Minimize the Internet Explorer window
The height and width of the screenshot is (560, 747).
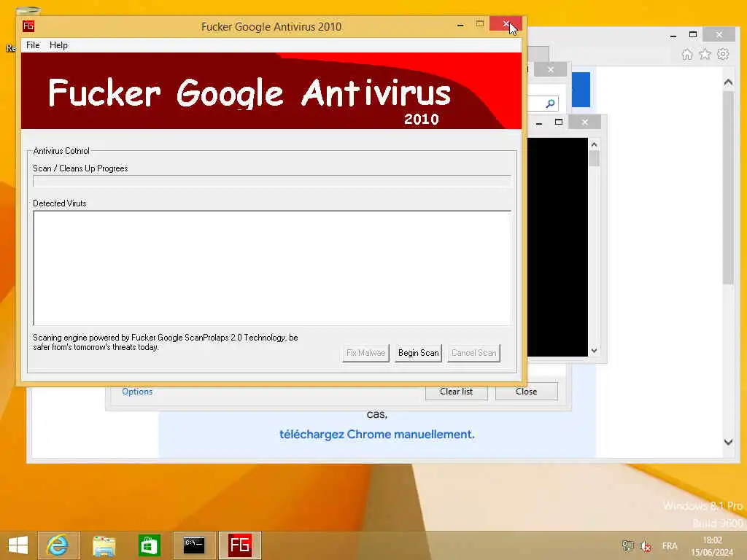[x=673, y=35]
